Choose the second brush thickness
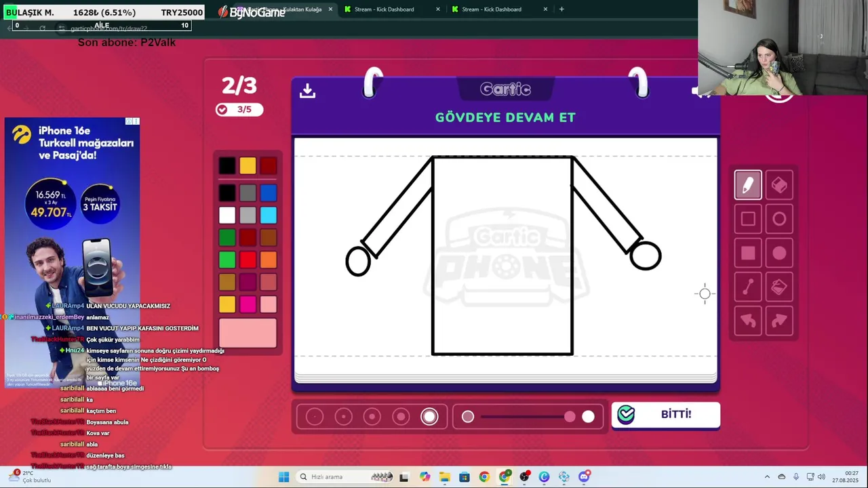Image resolution: width=868 pixels, height=488 pixels. tap(343, 417)
